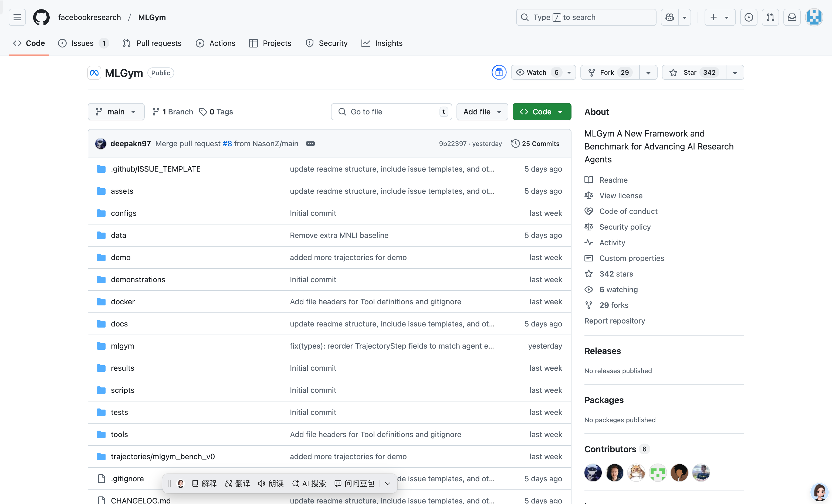Image resolution: width=832 pixels, height=504 pixels.
Task: Expand commit message ellipsis button
Action: [310, 144]
